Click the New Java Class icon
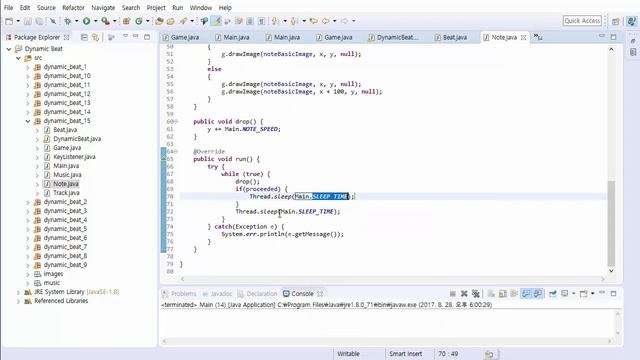This screenshot has width=640, height=360. click(x=139, y=21)
